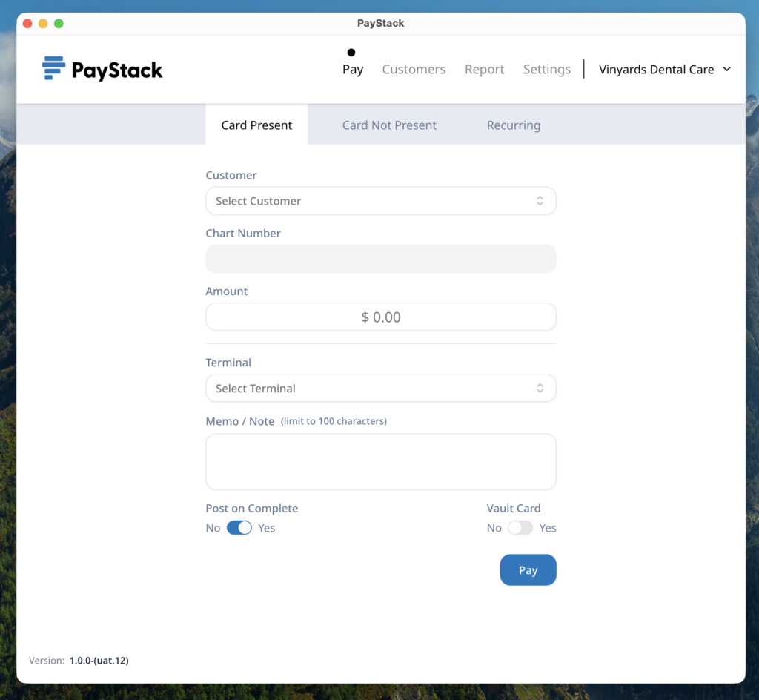Image resolution: width=759 pixels, height=700 pixels.
Task: Navigate to the Customers page
Action: (414, 69)
